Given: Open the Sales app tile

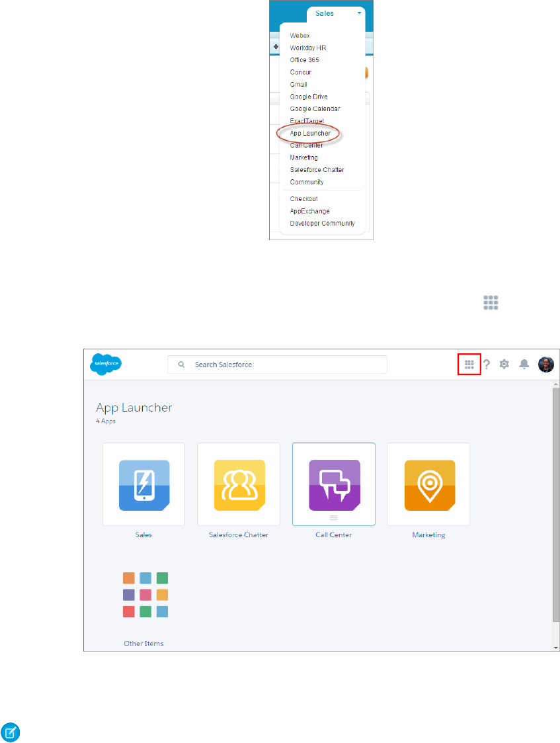Looking at the screenshot, I should point(143,484).
